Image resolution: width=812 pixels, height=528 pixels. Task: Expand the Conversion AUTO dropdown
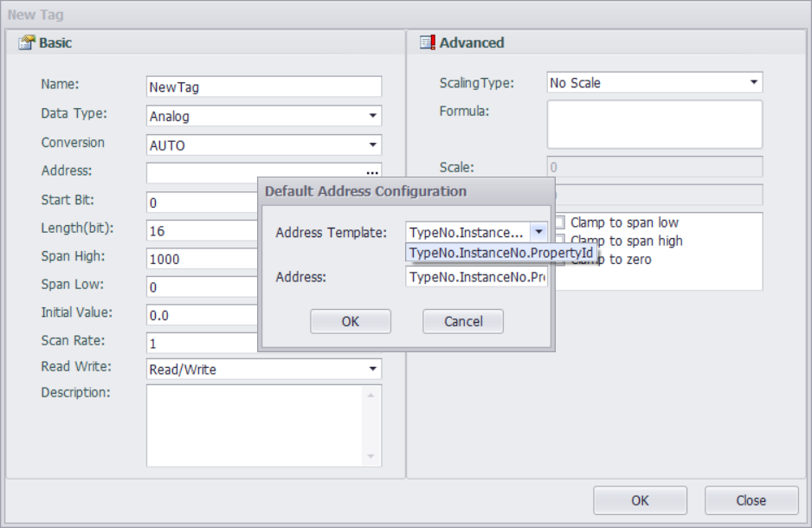372,145
